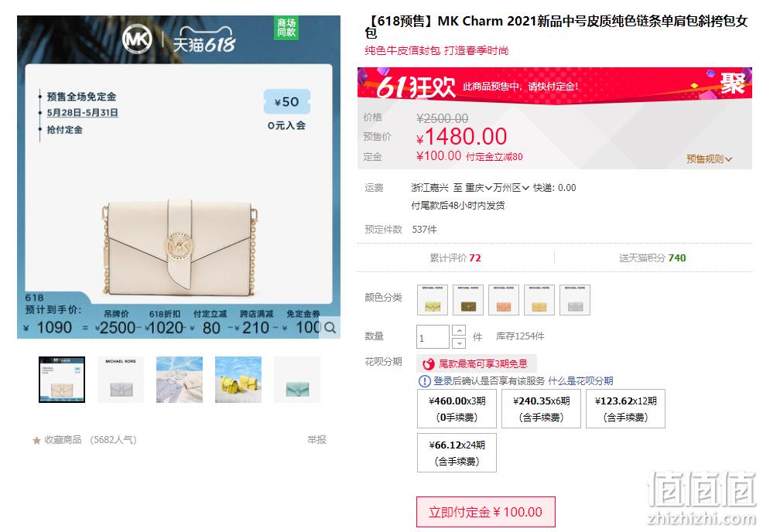Click the MK logo in the banner
This screenshot has width=763, height=532.
pos(137,39)
